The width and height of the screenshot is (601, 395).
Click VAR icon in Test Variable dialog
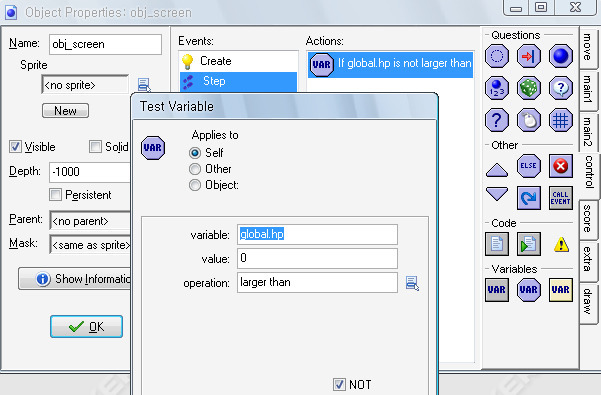click(x=153, y=148)
